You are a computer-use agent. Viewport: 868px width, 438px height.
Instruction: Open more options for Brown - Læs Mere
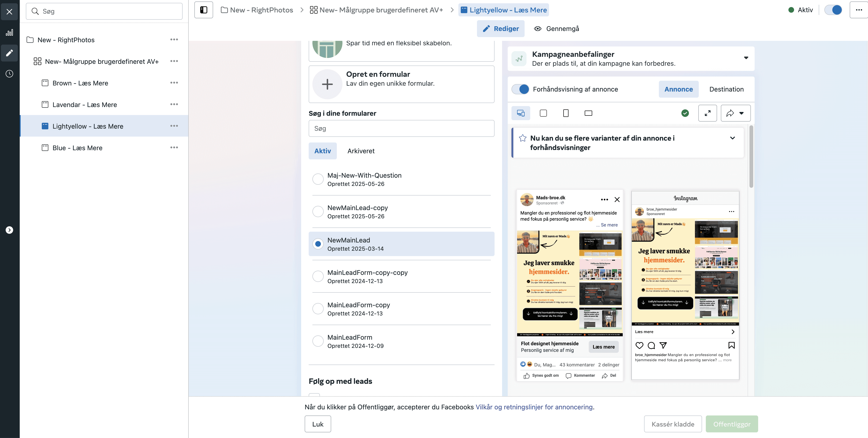(174, 83)
